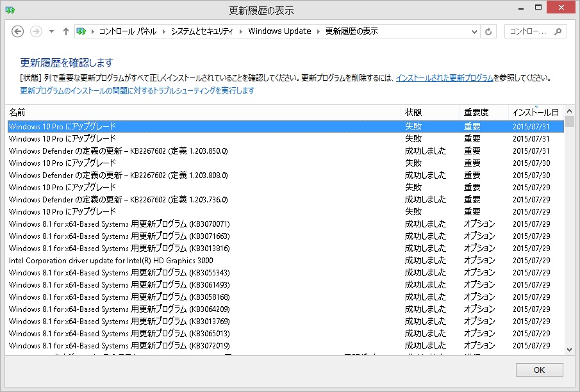This screenshot has height=392, width=580.
Task: Sort by the 重要度 column header
Action: 485,113
